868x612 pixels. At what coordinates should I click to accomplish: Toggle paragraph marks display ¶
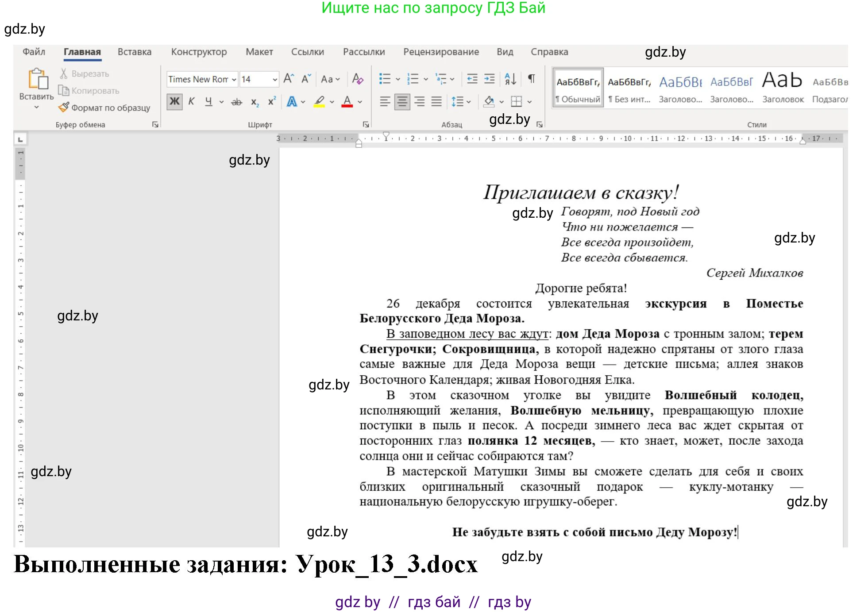click(531, 79)
